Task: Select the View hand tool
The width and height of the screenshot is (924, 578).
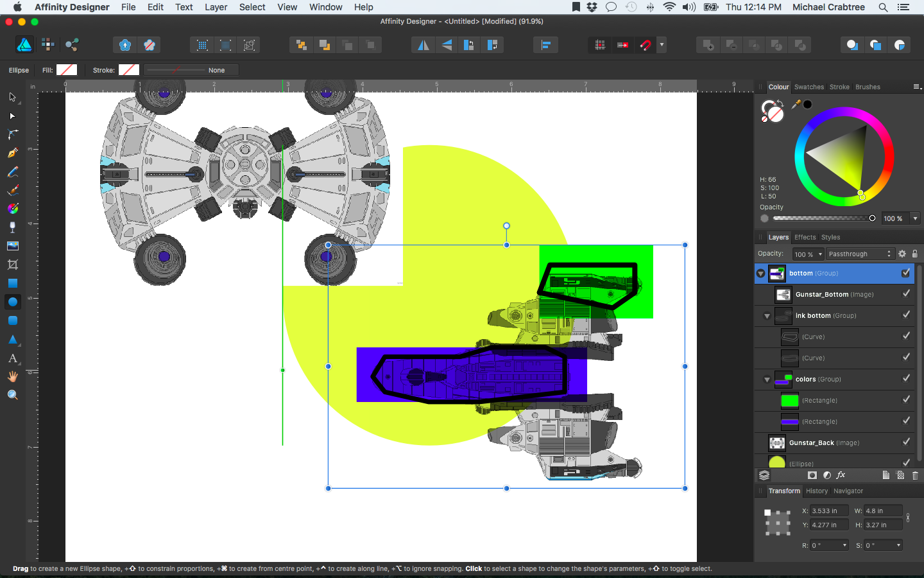Action: (x=12, y=376)
